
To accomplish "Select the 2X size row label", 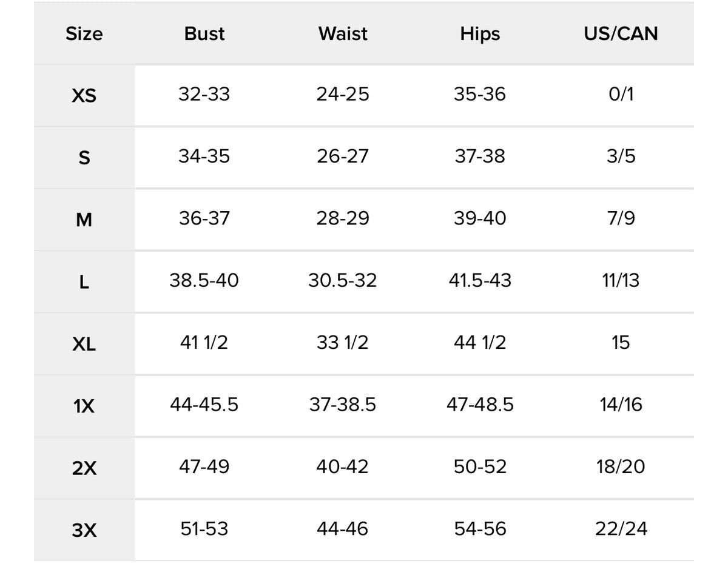I will point(84,468).
